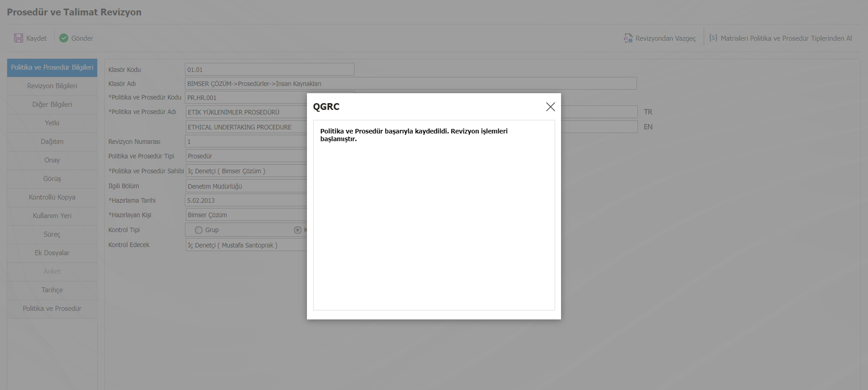Click Revizyondan Vazgeç text
Image resolution: width=868 pixels, height=390 pixels.
(665, 38)
